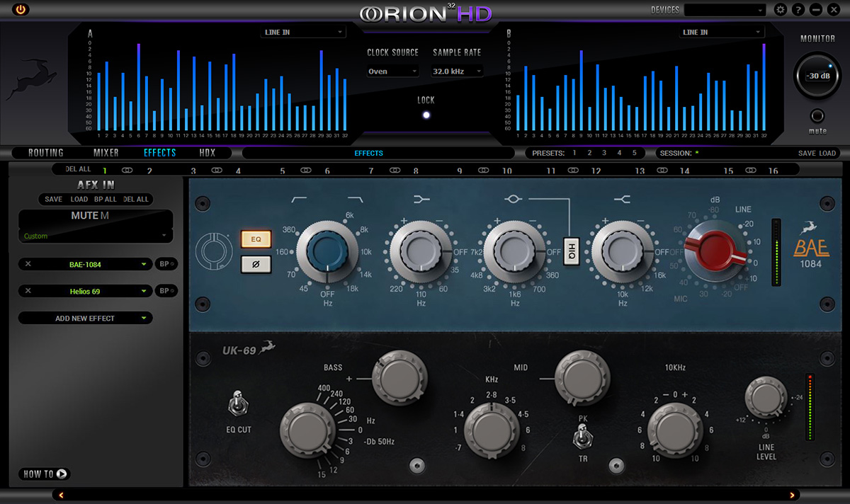
Task: Enable the EQ button on the BAE-1084
Action: [x=256, y=239]
